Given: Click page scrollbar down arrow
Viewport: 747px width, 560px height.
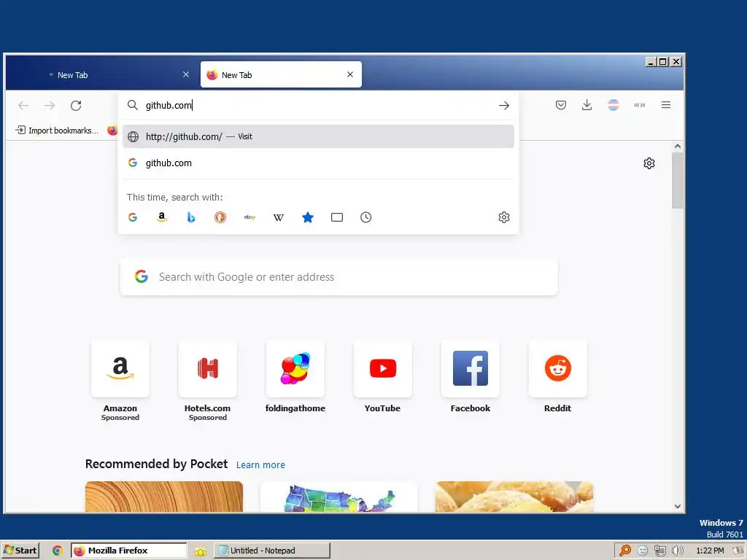Looking at the screenshot, I should coord(678,507).
